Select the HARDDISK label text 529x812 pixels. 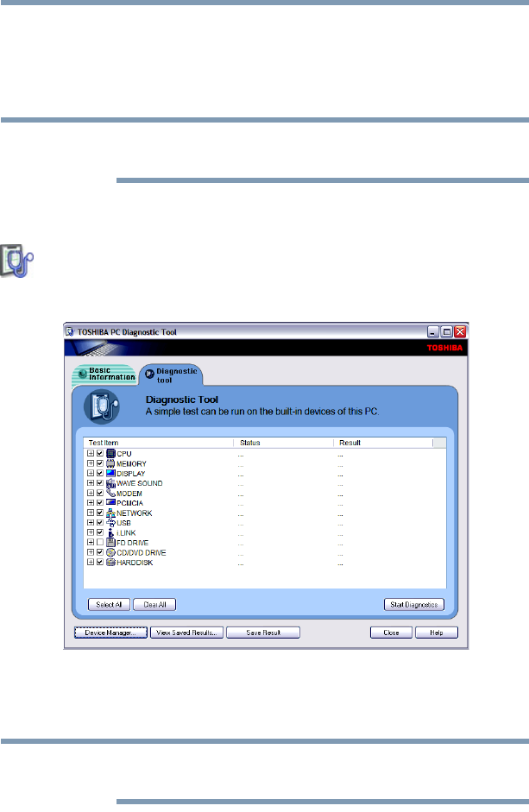tap(135, 563)
